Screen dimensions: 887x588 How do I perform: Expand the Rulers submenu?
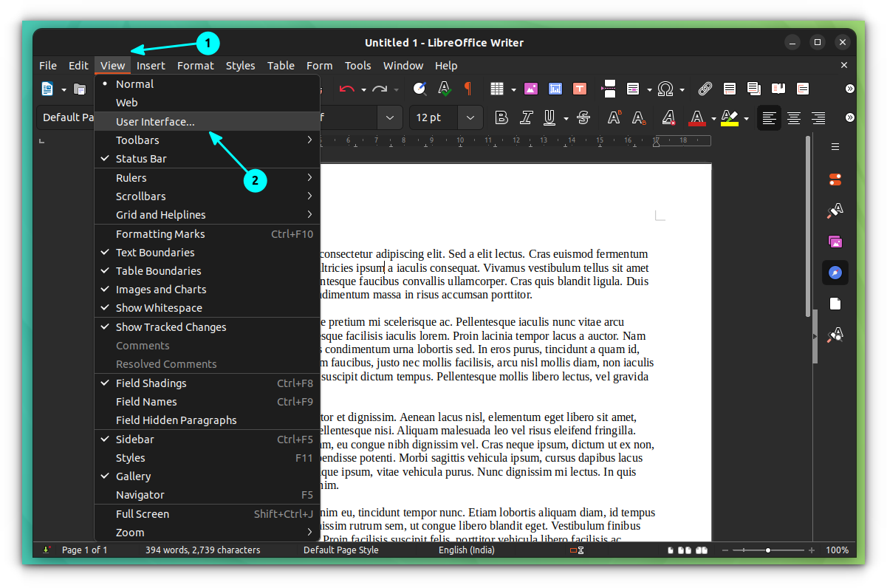(x=207, y=178)
